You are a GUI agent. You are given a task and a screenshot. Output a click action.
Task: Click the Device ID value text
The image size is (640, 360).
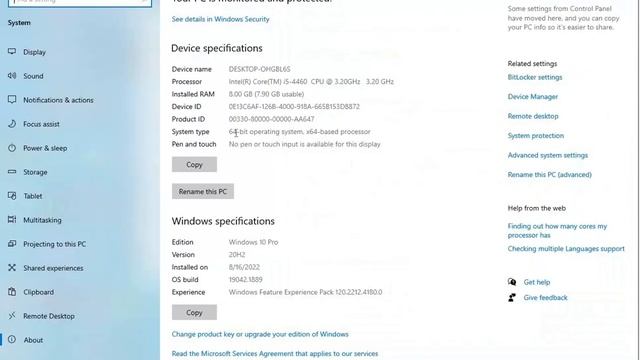pyautogui.click(x=294, y=107)
